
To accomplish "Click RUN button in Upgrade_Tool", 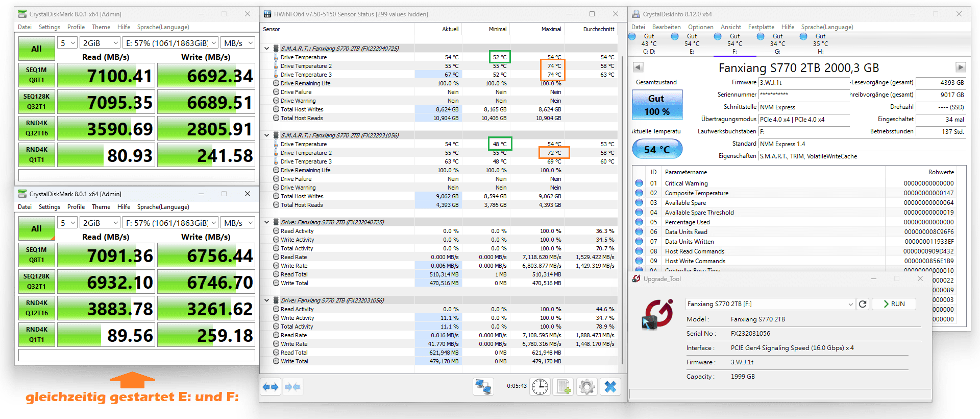I will pos(894,304).
